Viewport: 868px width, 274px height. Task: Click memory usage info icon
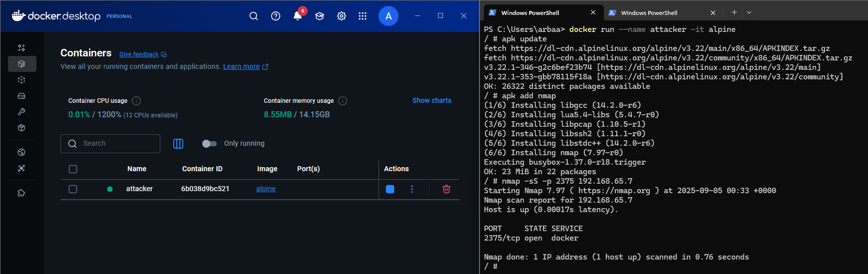(x=343, y=101)
